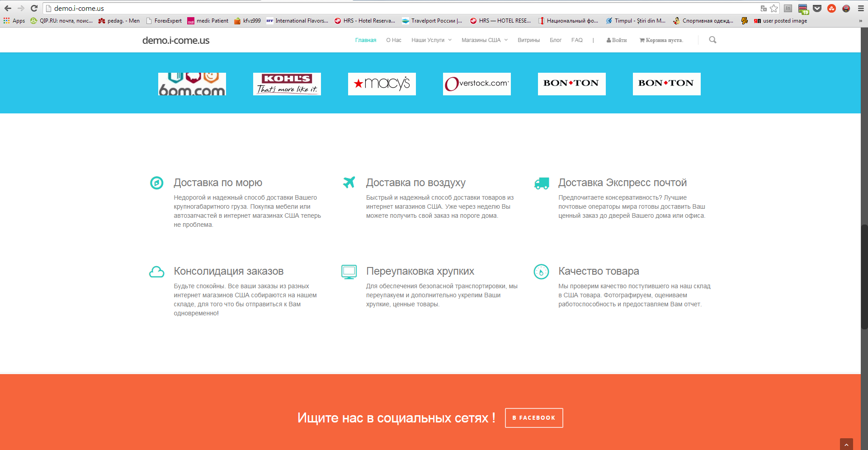This screenshot has width=868, height=450.
Task: Reload the page with the refresh button
Action: point(34,8)
